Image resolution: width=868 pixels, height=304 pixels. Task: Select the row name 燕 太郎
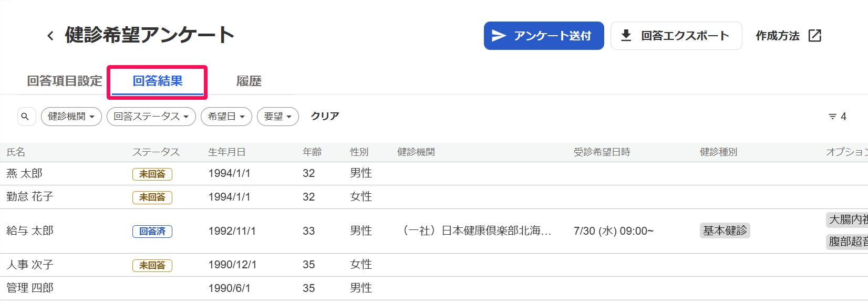pos(25,173)
